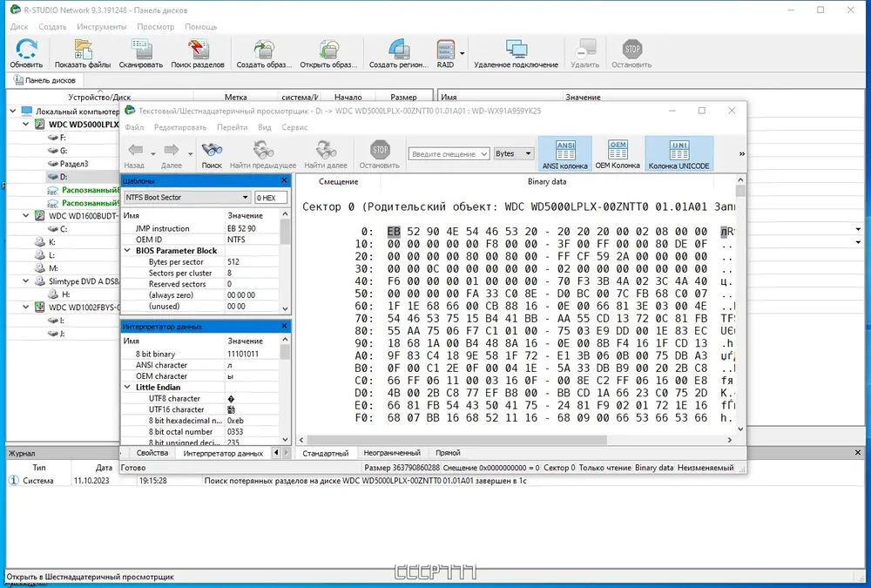This screenshot has width=871, height=588.
Task: Open hex viewer Сервис menu
Action: tap(294, 127)
